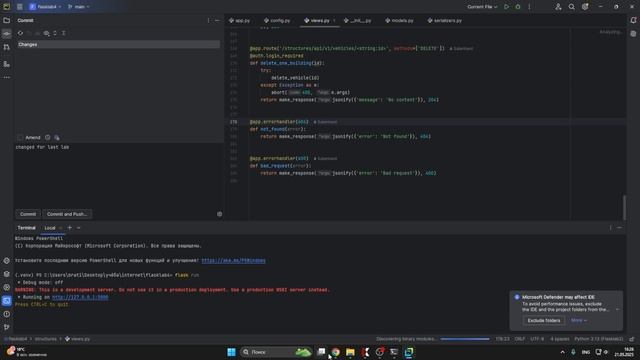Image resolution: width=640 pixels, height=360 pixels.
Task: Click Exclude folders button
Action: [544, 320]
